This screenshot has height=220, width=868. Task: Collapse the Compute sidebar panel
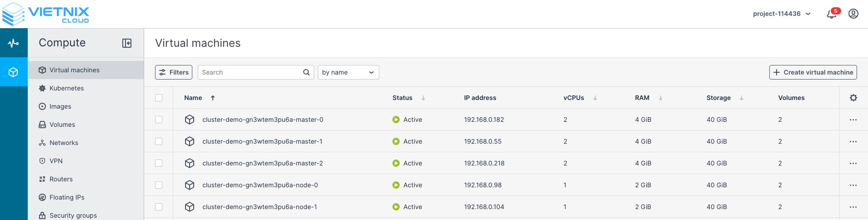(127, 43)
